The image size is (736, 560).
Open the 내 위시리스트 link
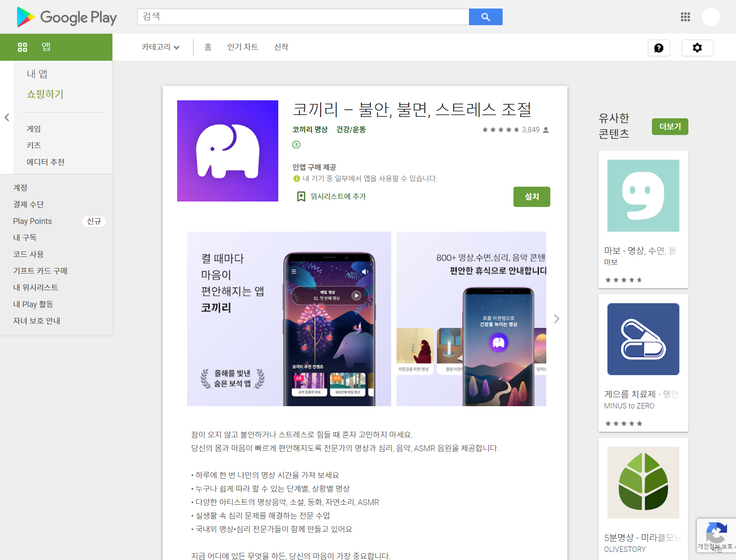(36, 287)
